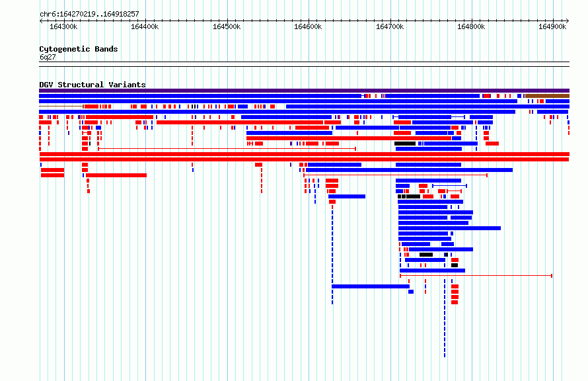Open the Cytogenetic Bands track title

pos(79,49)
